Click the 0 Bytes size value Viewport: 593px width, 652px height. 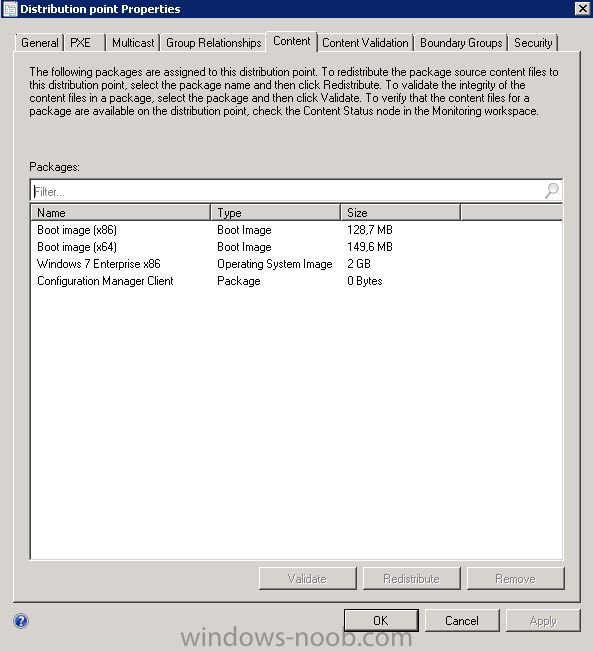pyautogui.click(x=365, y=281)
